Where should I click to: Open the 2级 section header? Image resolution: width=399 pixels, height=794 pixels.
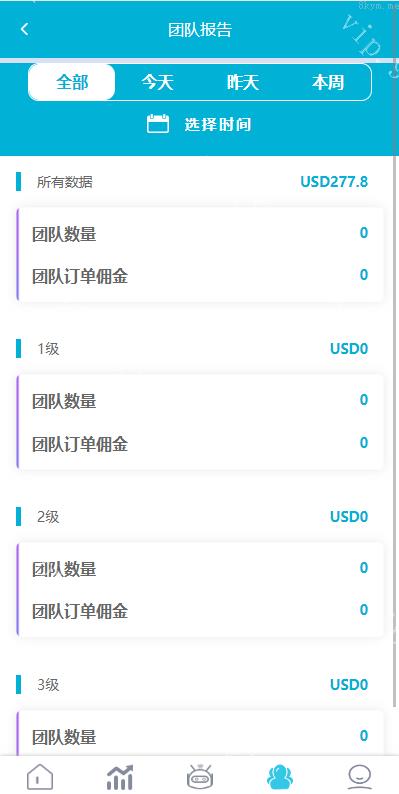point(48,517)
